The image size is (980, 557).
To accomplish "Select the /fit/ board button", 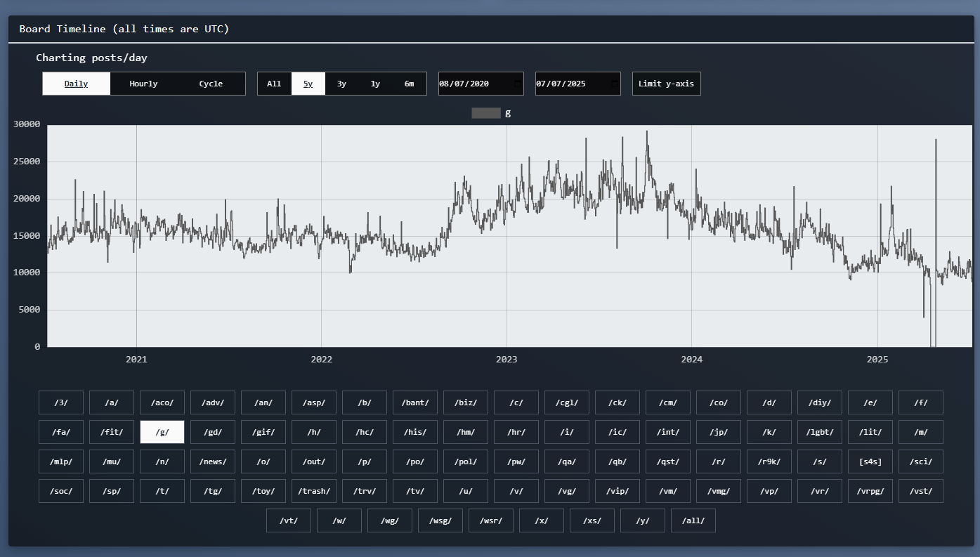I will tap(112, 432).
